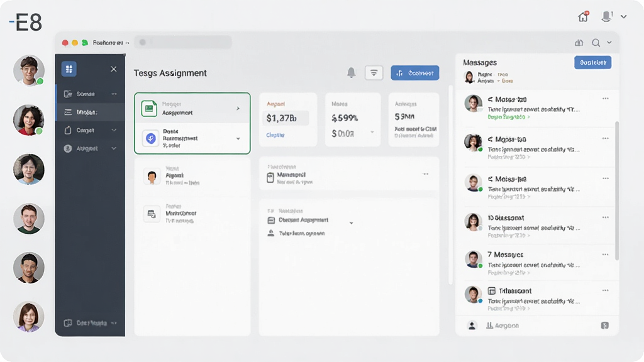
Task: Click the bell icon beside Tesgs Assignment
Action: [x=351, y=73]
